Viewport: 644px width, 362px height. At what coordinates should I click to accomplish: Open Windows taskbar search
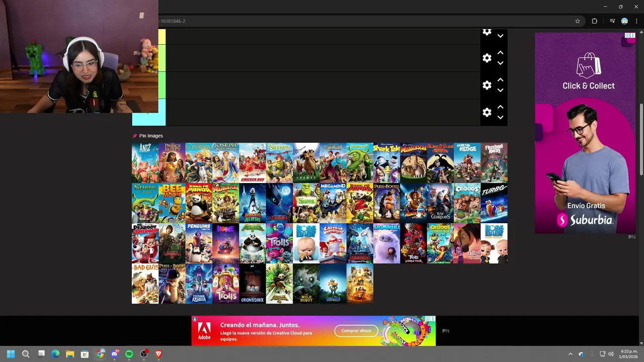pyautogui.click(x=26, y=354)
